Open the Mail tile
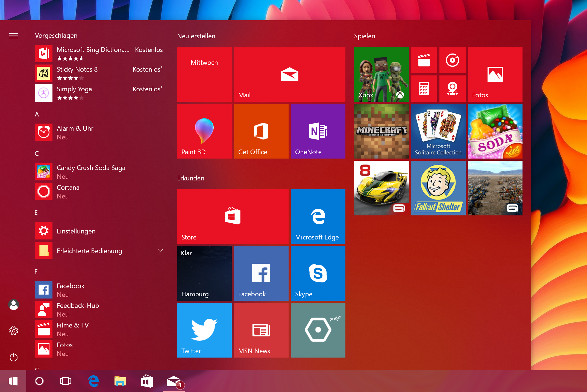 pyautogui.click(x=290, y=74)
